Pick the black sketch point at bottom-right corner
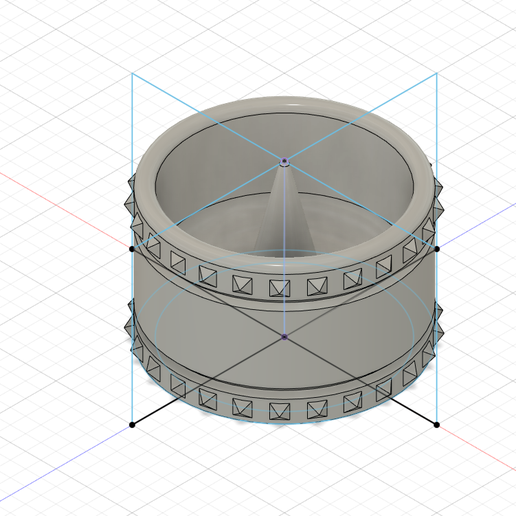The width and height of the screenshot is (516, 516). [x=437, y=425]
